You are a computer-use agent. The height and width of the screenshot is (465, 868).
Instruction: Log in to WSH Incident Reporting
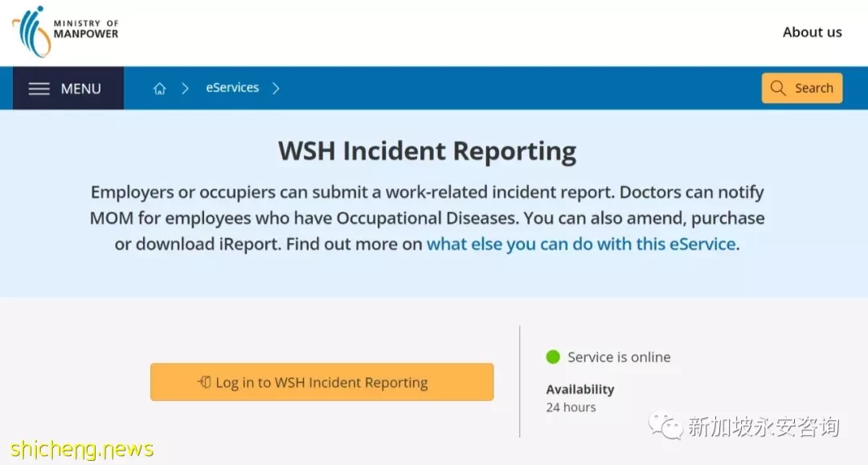(x=321, y=382)
